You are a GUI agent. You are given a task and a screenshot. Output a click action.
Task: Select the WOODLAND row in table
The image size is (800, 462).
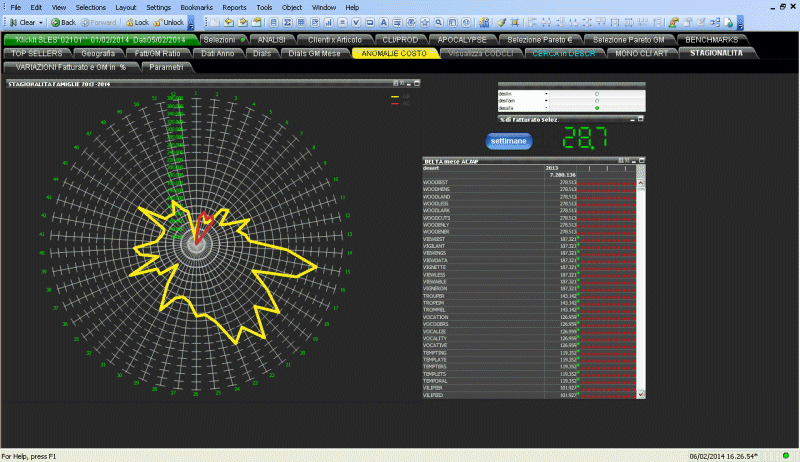529,196
